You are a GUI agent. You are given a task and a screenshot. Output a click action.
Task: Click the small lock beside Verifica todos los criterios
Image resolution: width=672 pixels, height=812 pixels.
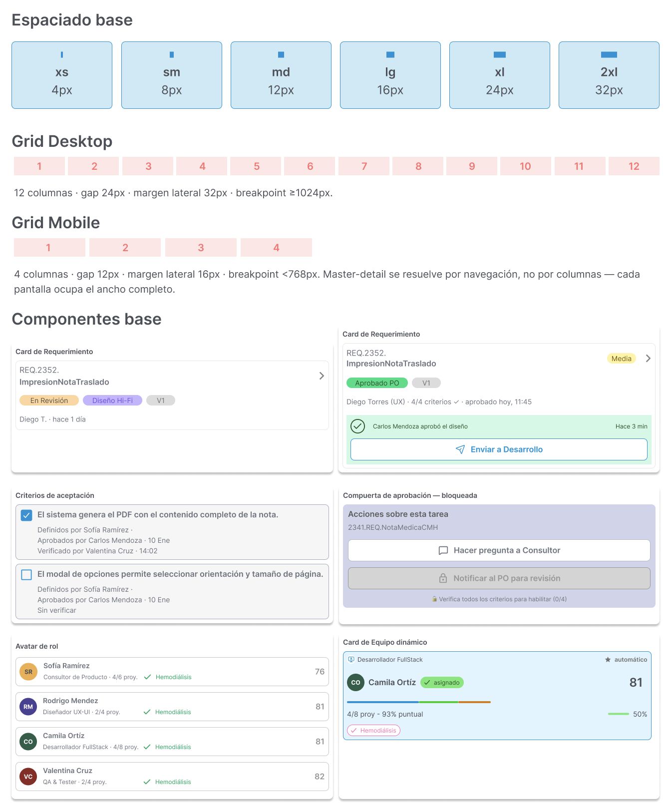click(434, 599)
